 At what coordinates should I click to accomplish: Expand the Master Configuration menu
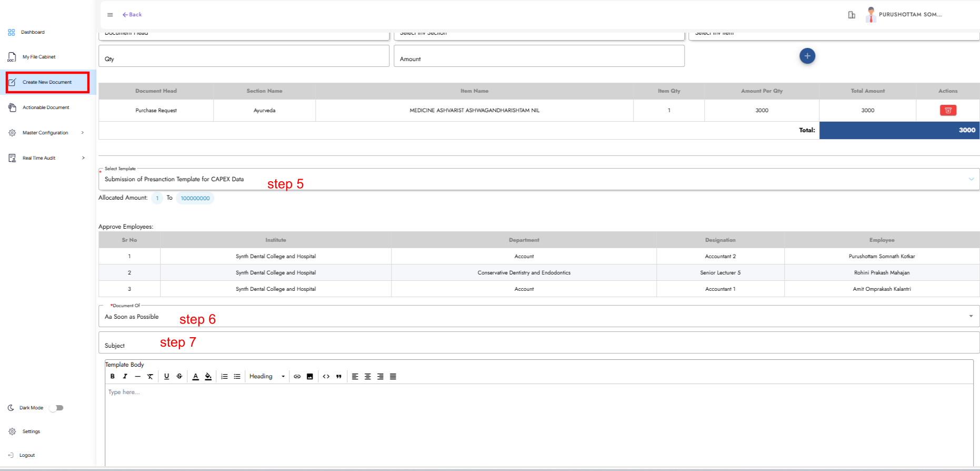pyautogui.click(x=46, y=133)
